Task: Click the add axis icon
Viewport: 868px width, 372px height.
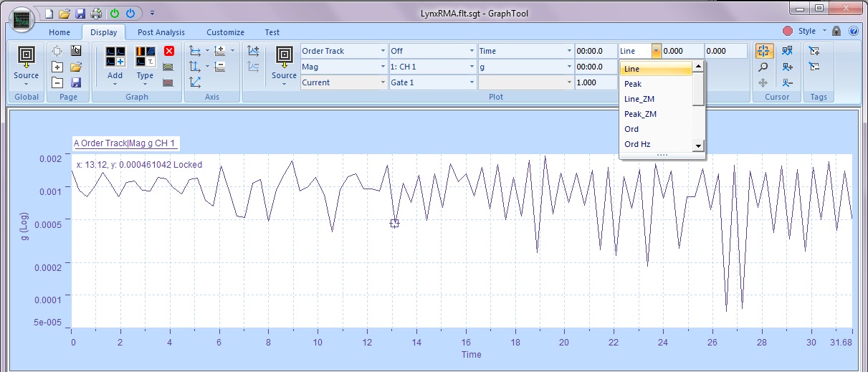Action: click(220, 51)
